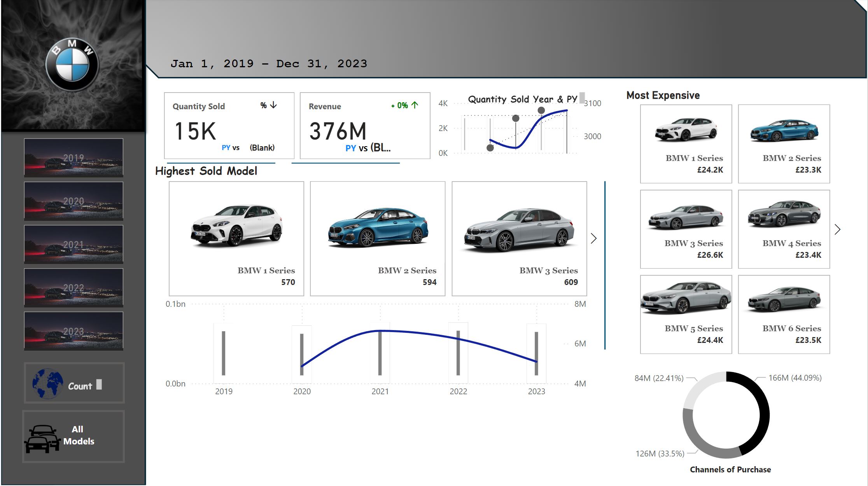The image size is (868, 486).
Task: Show next Most Expensive model cards
Action: pos(837,229)
